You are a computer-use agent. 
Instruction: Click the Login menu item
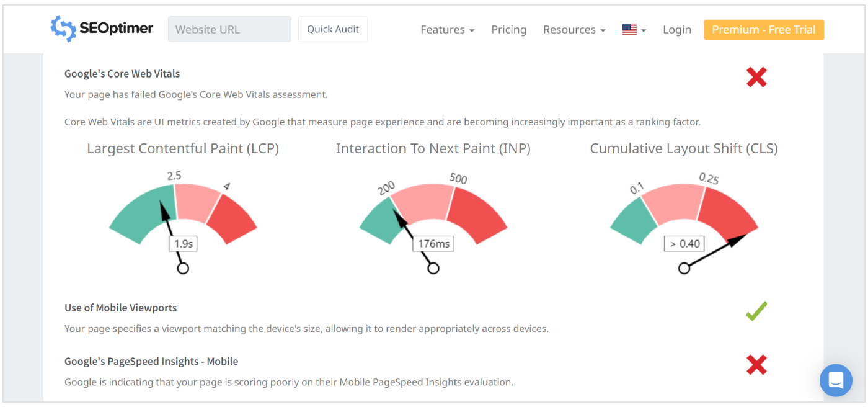[x=676, y=29]
